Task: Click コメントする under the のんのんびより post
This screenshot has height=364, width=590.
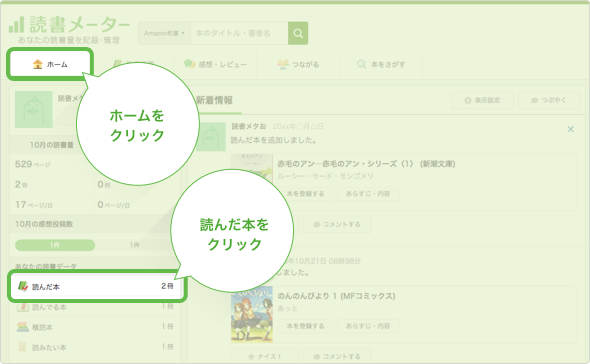Action: (x=337, y=356)
